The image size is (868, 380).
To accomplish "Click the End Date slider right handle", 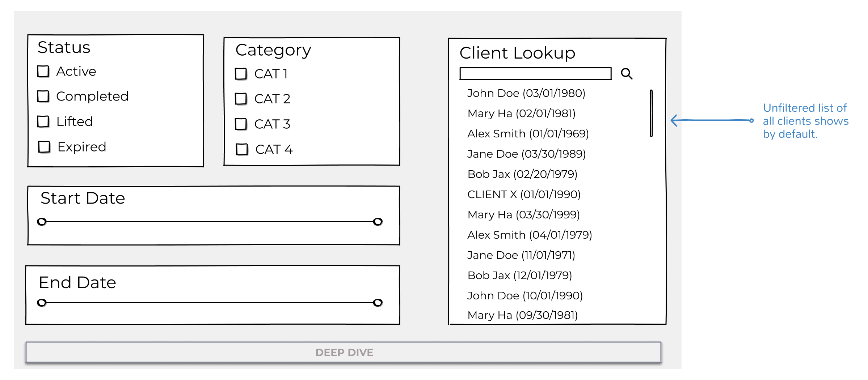I will click(378, 303).
